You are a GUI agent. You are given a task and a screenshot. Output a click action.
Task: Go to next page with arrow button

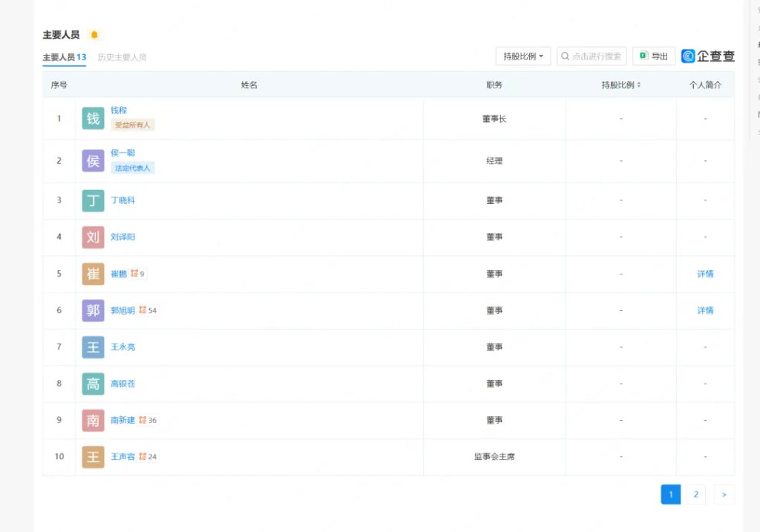click(724, 494)
